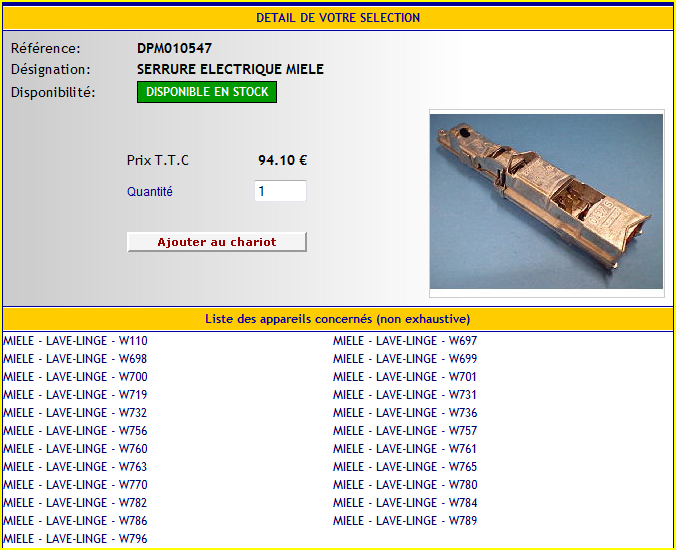Open MIELE - LAVE-LINGE - W761

[404, 449]
